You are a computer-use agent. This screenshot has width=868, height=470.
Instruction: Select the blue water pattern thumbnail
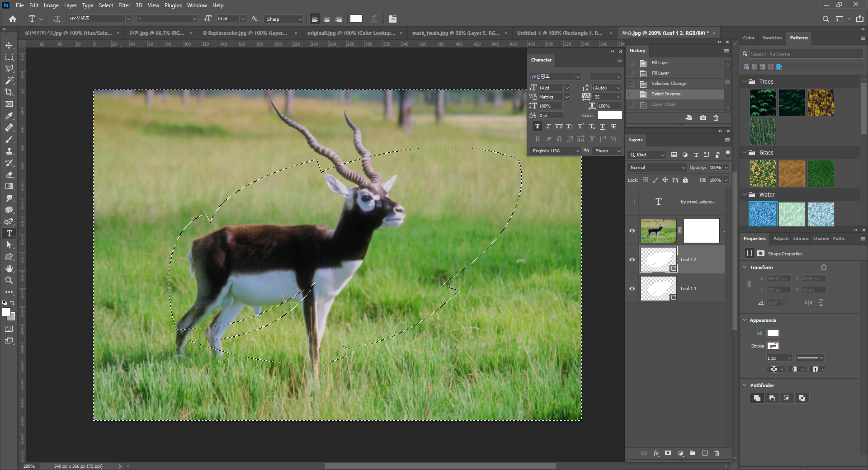tap(763, 214)
